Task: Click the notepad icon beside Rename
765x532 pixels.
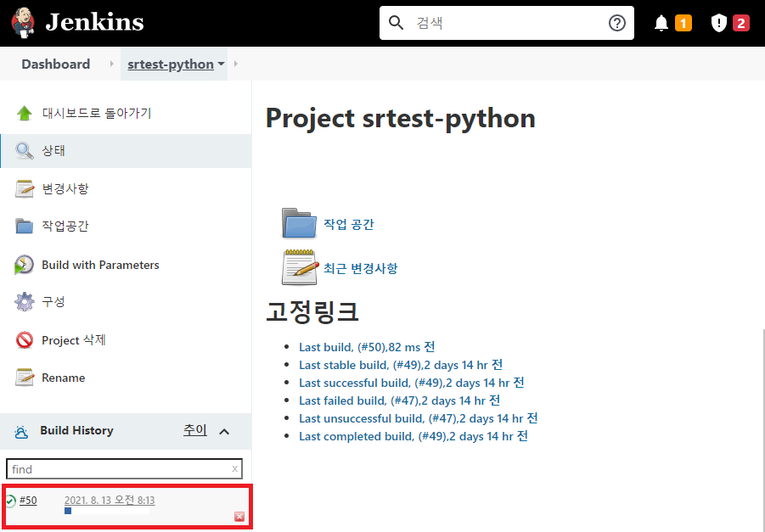Action: [x=25, y=378]
